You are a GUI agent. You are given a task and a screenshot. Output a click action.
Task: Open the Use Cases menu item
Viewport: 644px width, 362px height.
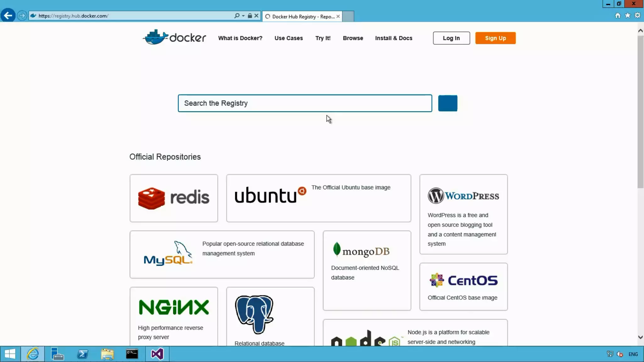(289, 38)
